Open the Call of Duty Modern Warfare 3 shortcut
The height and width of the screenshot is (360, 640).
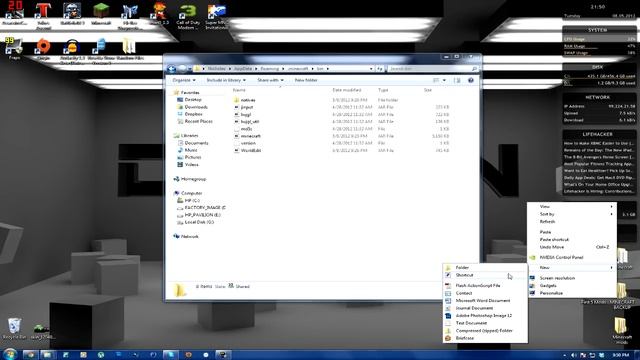188,16
